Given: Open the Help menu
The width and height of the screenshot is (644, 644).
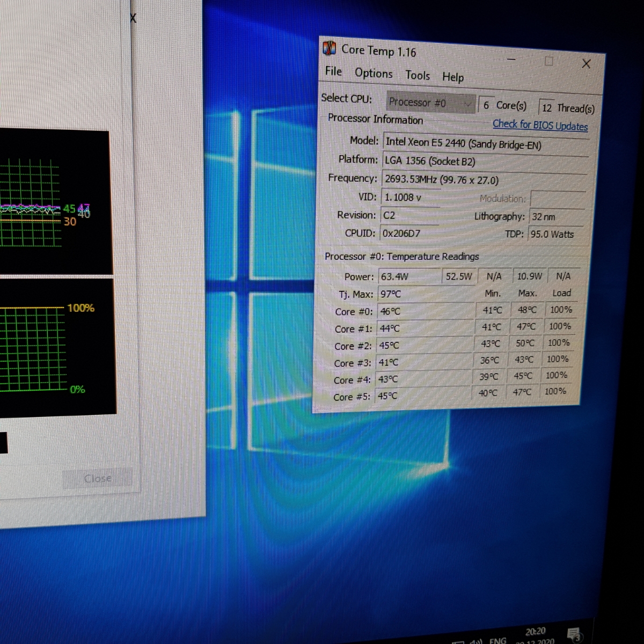Looking at the screenshot, I should (453, 77).
